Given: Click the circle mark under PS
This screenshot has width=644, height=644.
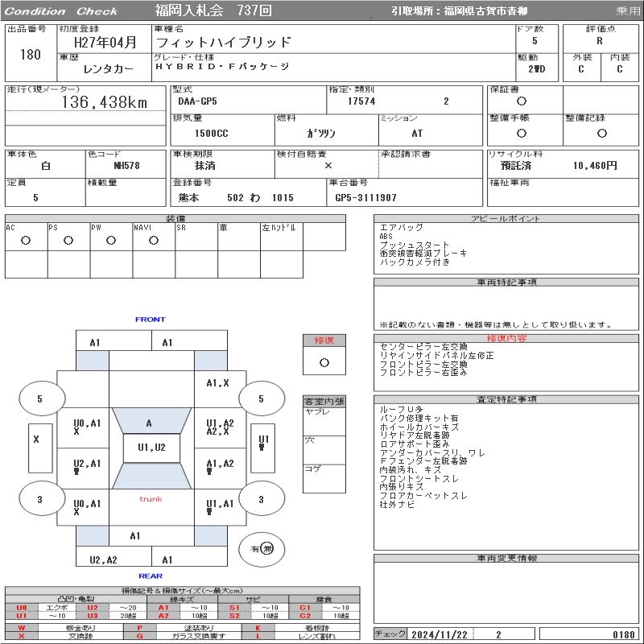Looking at the screenshot, I should (68, 241).
